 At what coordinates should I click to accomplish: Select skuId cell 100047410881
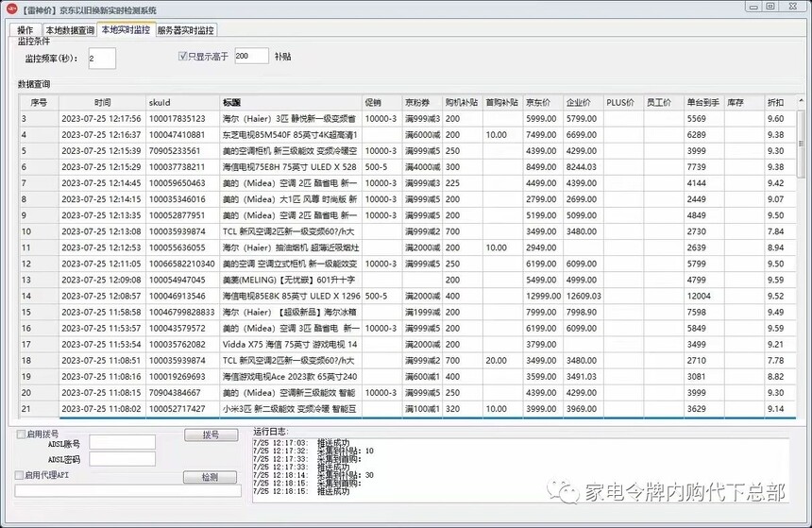tap(182, 135)
